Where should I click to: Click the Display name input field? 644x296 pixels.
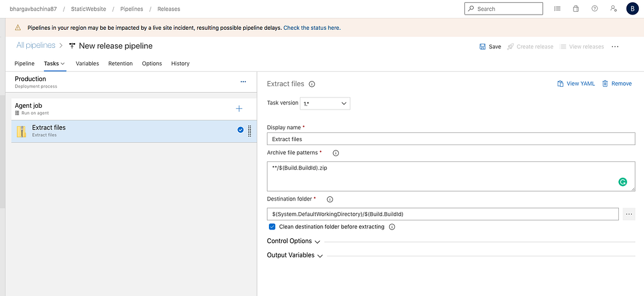[x=450, y=139]
